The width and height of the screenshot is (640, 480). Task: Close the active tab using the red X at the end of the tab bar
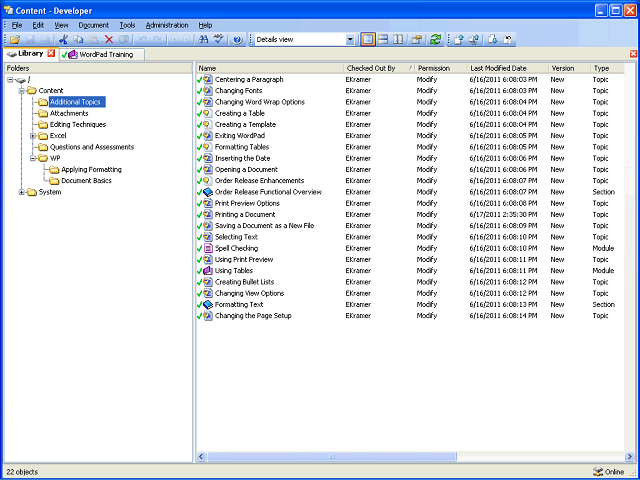click(x=633, y=54)
